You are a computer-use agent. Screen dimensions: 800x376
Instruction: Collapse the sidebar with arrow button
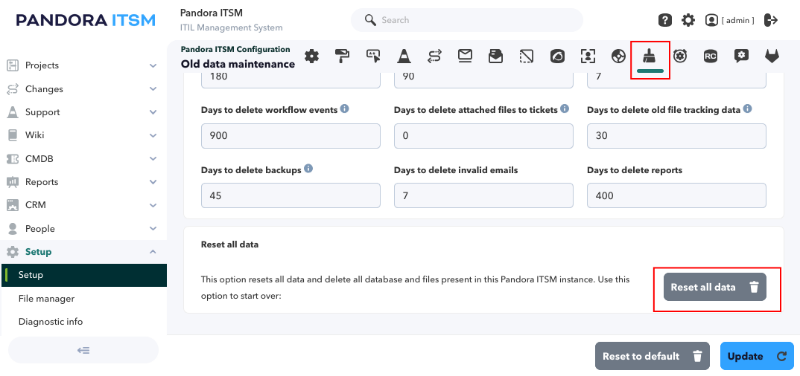[x=83, y=350]
